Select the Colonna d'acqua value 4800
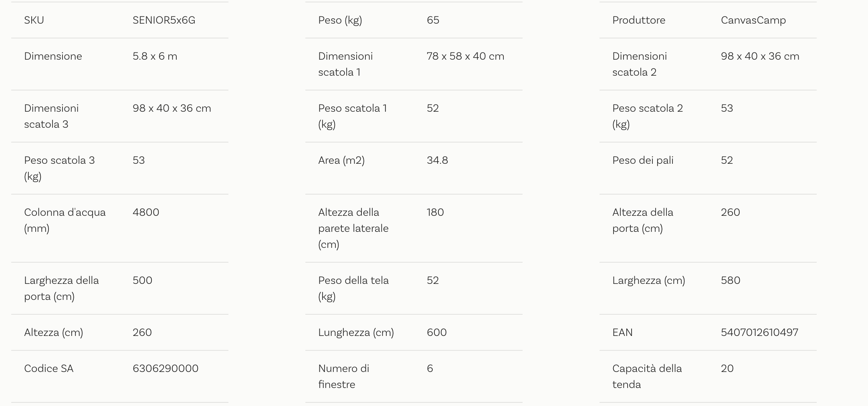 [146, 212]
